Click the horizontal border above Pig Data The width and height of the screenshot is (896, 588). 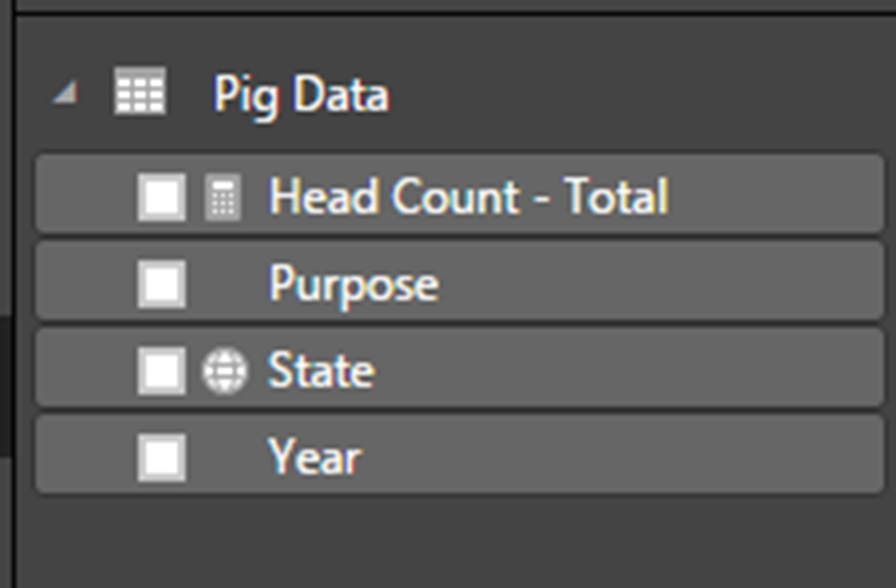455,13
